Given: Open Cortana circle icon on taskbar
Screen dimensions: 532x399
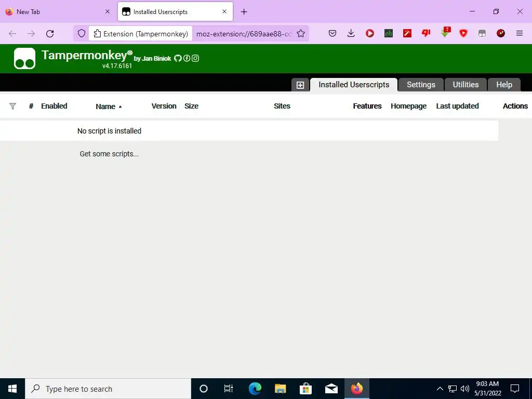Looking at the screenshot, I should pyautogui.click(x=203, y=389).
